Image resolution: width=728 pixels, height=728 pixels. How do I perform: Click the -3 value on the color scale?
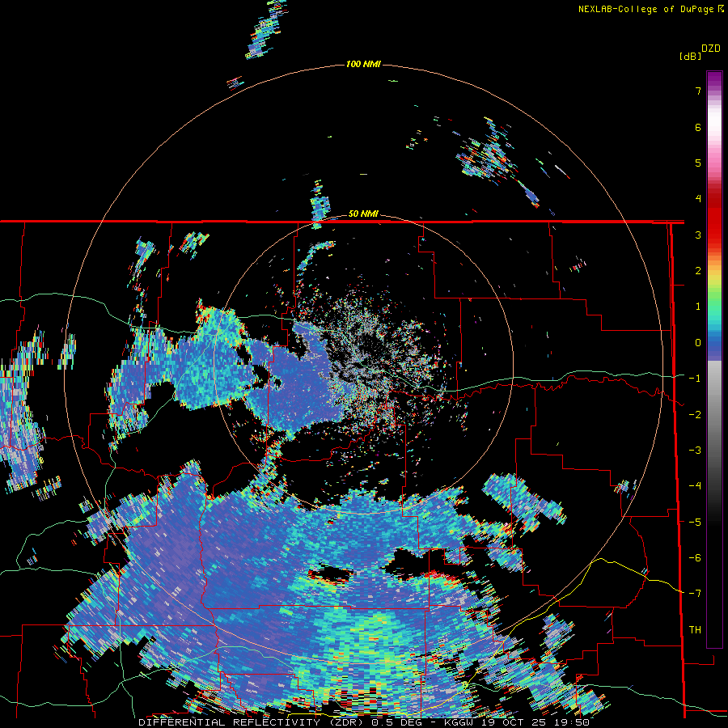[695, 451]
